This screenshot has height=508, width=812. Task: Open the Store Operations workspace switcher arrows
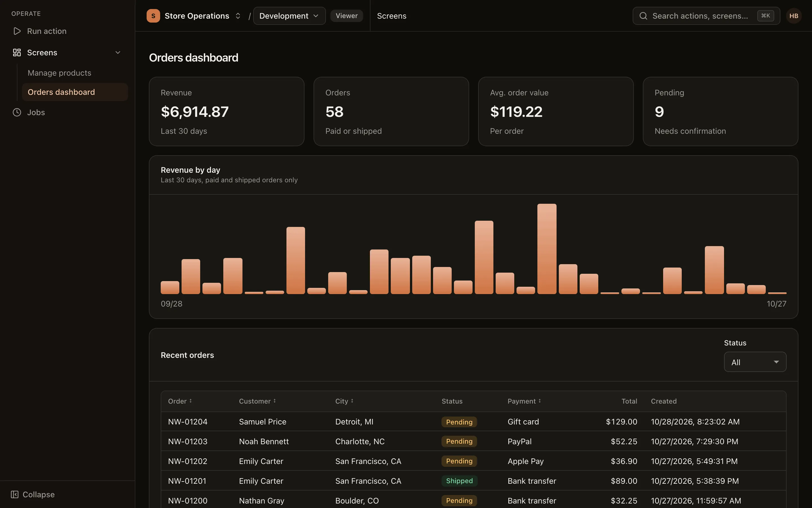238,16
